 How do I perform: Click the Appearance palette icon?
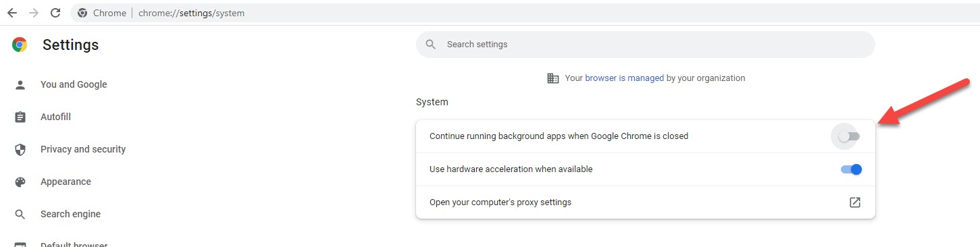click(x=20, y=182)
